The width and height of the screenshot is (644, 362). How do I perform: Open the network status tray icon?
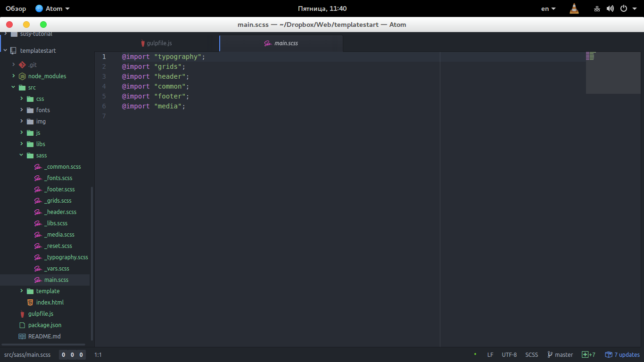pyautogui.click(x=597, y=8)
